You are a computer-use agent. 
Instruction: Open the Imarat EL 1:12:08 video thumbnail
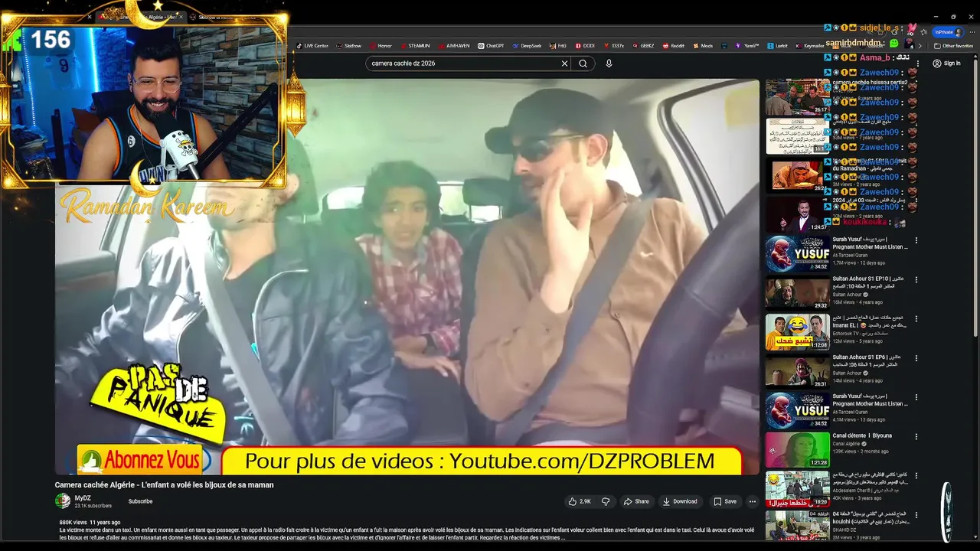point(797,332)
